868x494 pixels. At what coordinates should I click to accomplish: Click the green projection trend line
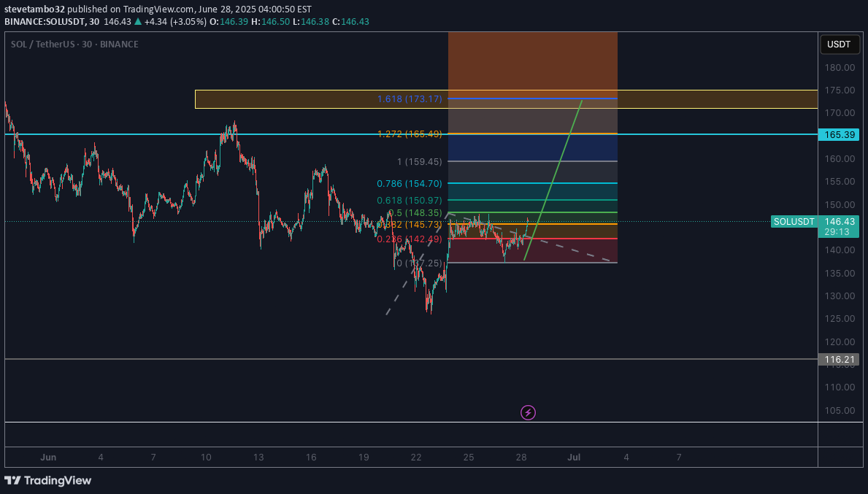pos(553,180)
